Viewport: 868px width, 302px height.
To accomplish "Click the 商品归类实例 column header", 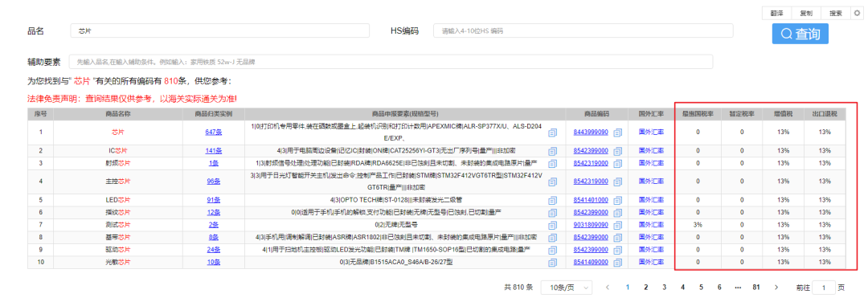I will tap(214, 113).
